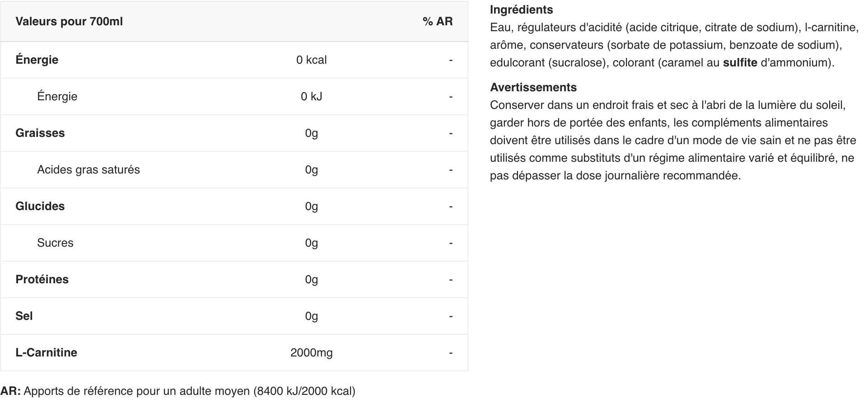Click the 'Sel' row label
This screenshot has height=403, width=868.
(x=24, y=316)
